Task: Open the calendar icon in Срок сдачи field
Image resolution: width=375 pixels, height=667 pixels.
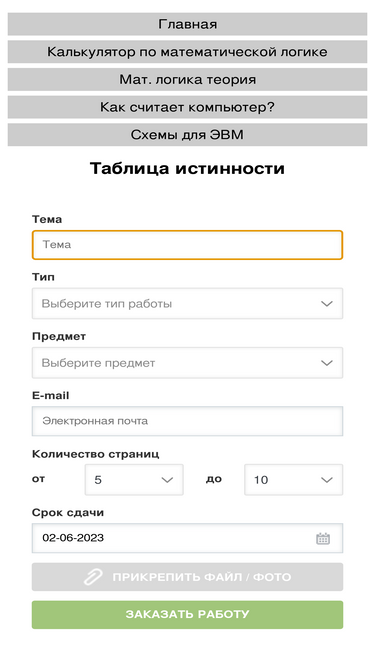Action: [323, 539]
